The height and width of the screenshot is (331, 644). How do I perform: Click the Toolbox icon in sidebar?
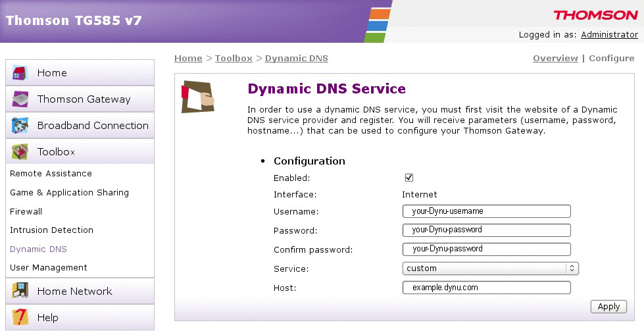click(x=20, y=152)
